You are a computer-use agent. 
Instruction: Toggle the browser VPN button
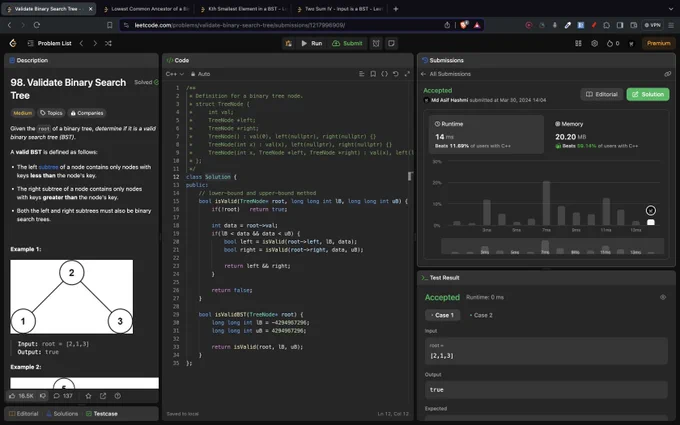tap(653, 25)
